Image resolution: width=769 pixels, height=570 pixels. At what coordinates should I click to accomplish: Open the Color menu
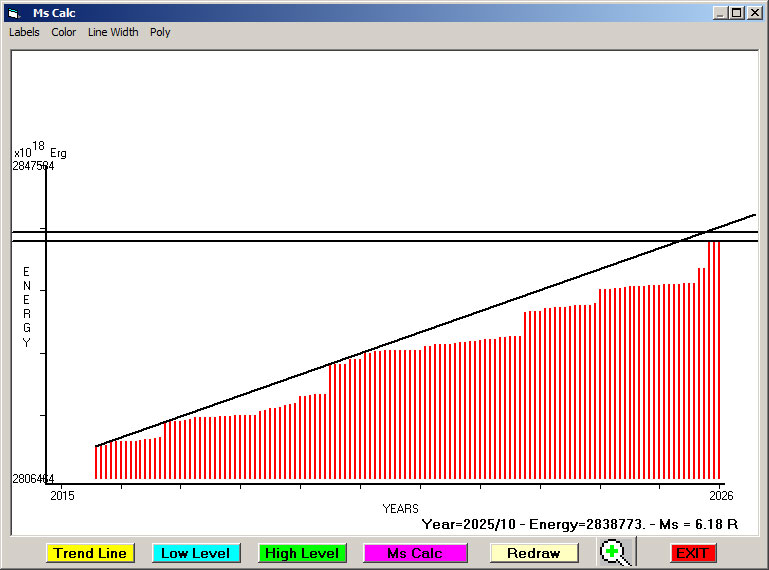(x=64, y=32)
